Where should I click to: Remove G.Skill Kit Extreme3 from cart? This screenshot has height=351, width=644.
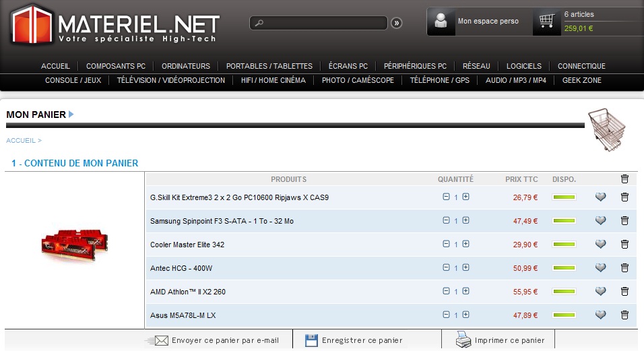coord(624,197)
